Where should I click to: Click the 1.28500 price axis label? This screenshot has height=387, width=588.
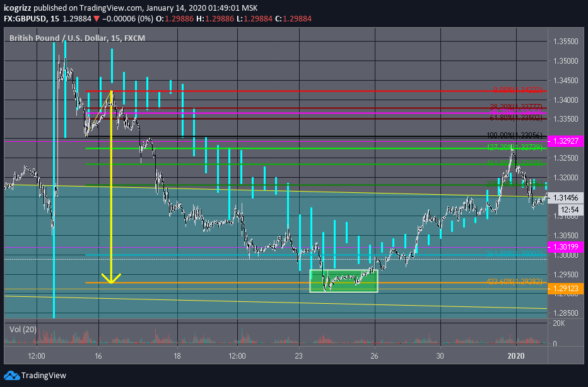pos(566,313)
